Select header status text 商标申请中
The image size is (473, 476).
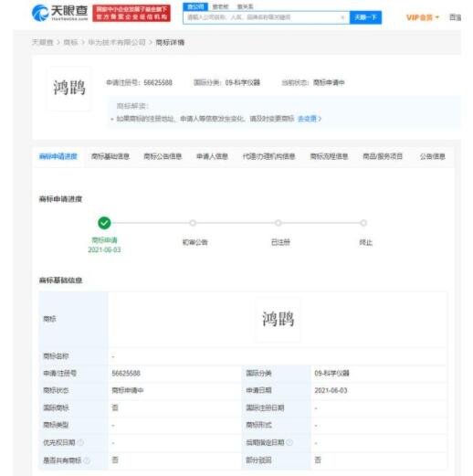329,82
